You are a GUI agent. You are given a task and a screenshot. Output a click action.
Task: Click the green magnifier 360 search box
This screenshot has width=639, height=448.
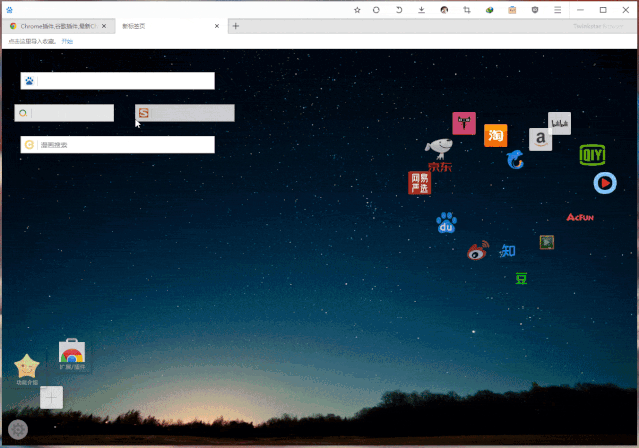pyautogui.click(x=64, y=113)
